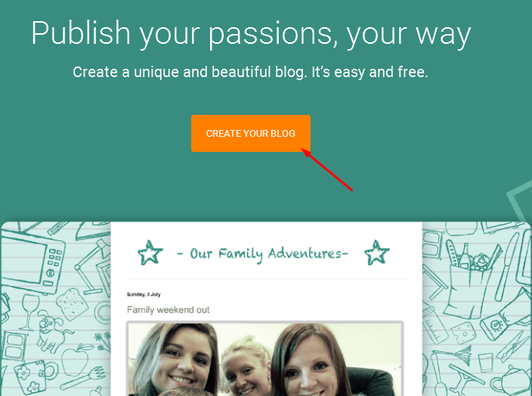
Task: Click the flower mug doodle icon
Action: tap(36, 376)
